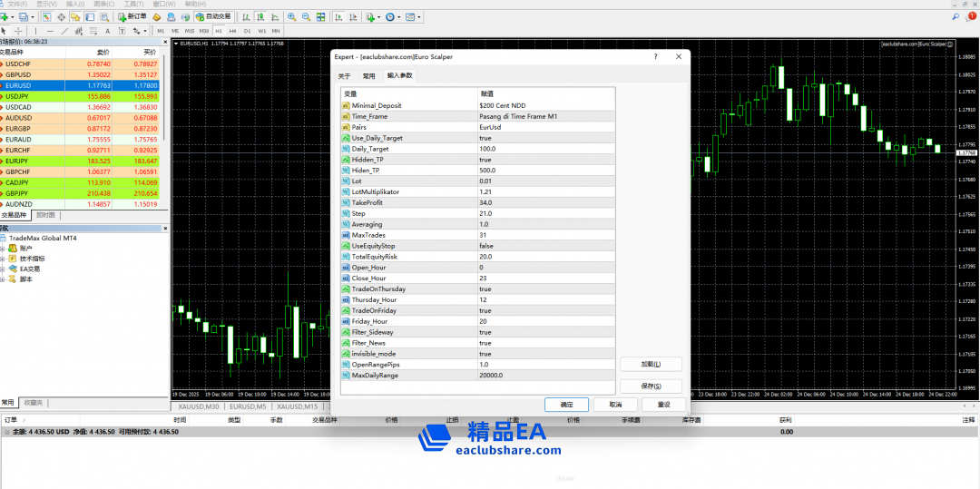Click the zoom out magnifier icon
The height and width of the screenshot is (489, 980).
coord(306,16)
